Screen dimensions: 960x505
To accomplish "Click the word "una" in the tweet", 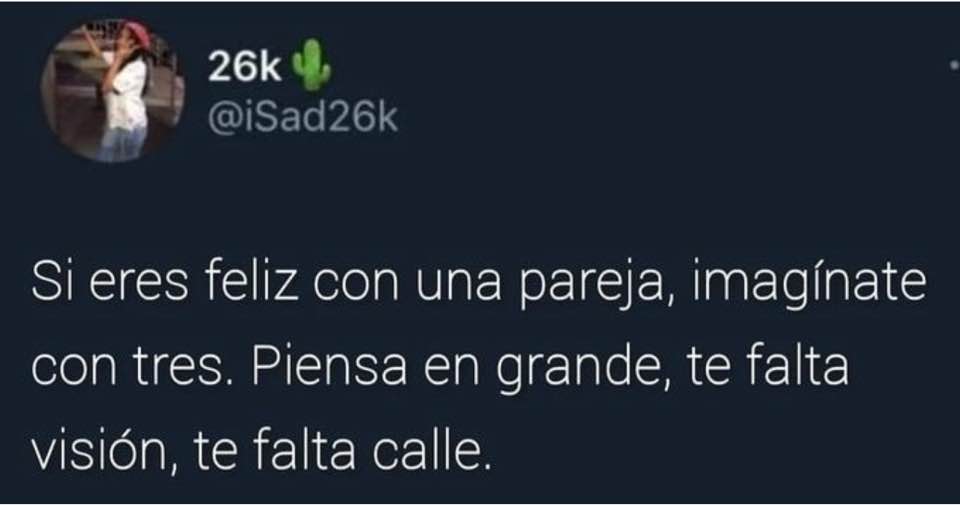I will click(x=458, y=287).
